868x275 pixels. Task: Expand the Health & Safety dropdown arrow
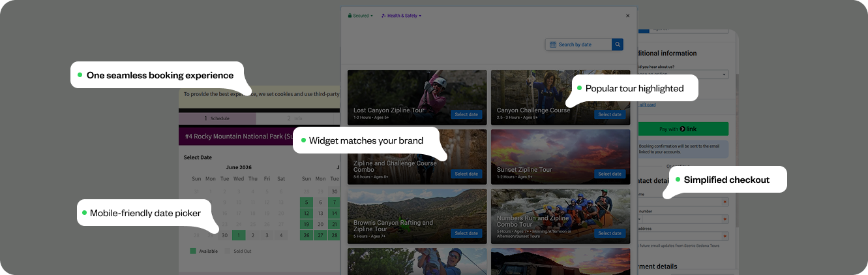click(x=420, y=16)
